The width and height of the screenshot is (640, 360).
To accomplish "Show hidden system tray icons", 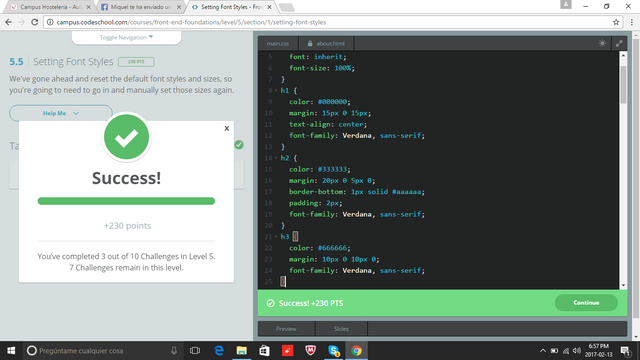I will (x=542, y=351).
